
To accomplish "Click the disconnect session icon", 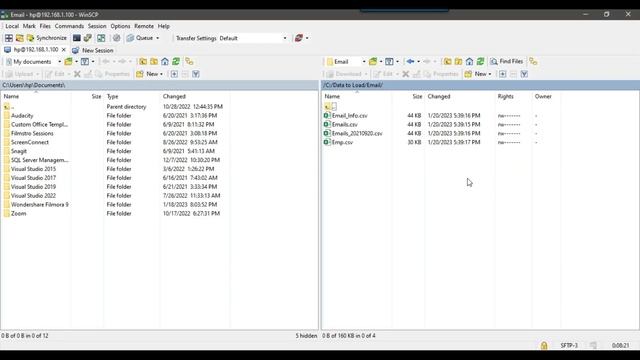I will coord(299,38).
